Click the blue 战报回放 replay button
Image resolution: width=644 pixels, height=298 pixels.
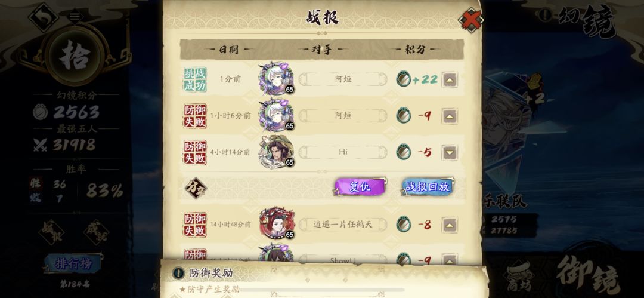pyautogui.click(x=428, y=187)
